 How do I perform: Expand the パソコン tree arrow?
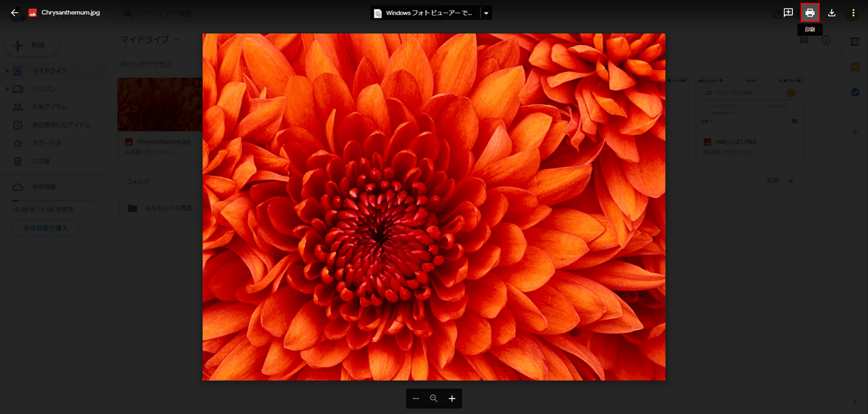click(x=7, y=89)
